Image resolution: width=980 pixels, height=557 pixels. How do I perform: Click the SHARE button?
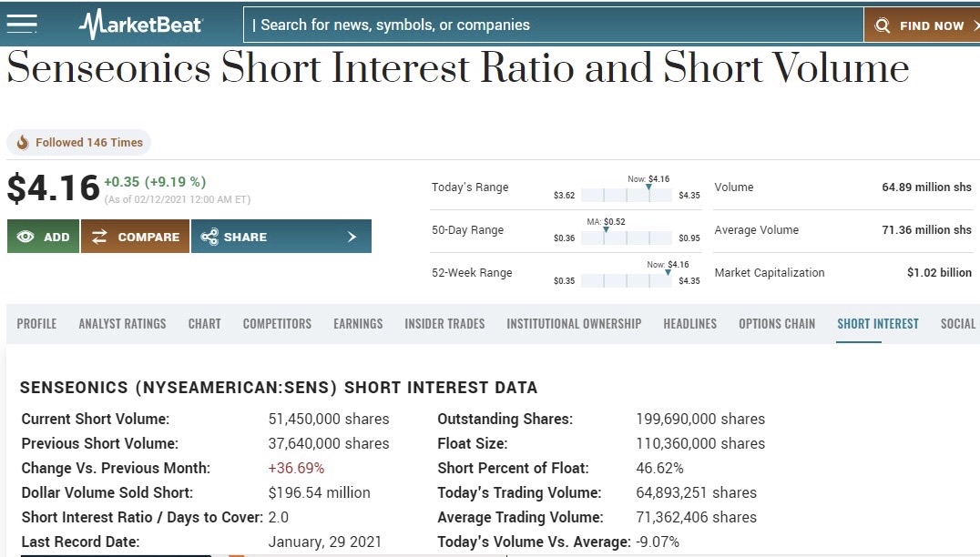(x=281, y=236)
